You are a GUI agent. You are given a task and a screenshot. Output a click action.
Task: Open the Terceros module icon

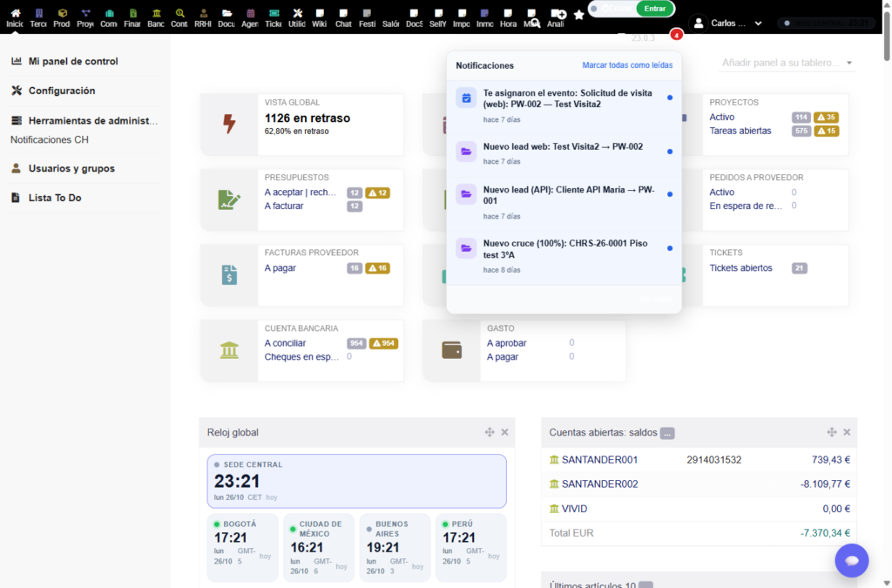tap(38, 13)
